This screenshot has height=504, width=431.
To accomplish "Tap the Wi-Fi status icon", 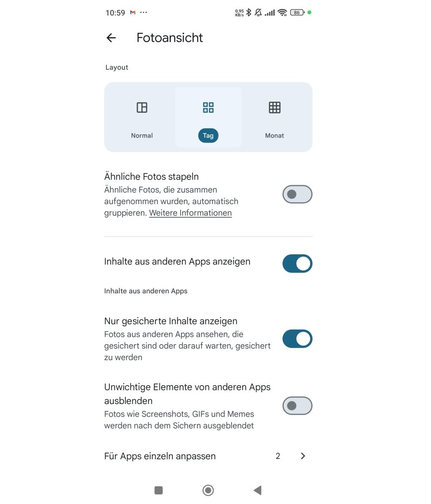I will pos(282,12).
